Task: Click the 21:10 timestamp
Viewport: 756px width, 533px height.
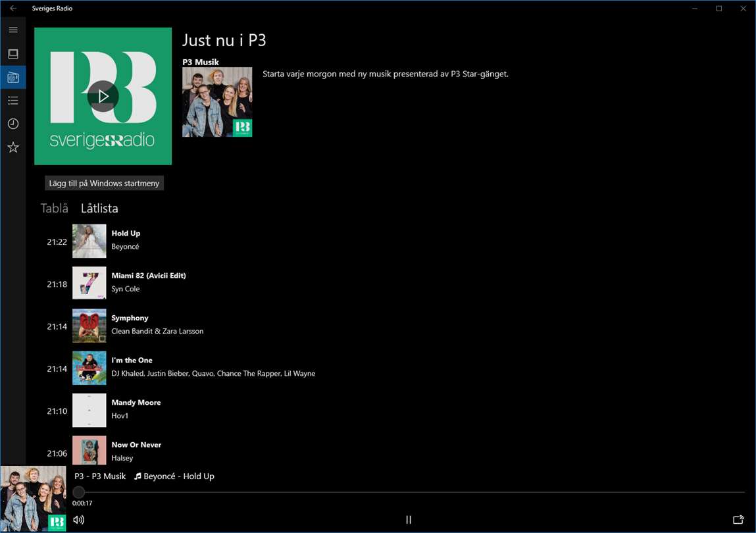Action: [x=57, y=411]
